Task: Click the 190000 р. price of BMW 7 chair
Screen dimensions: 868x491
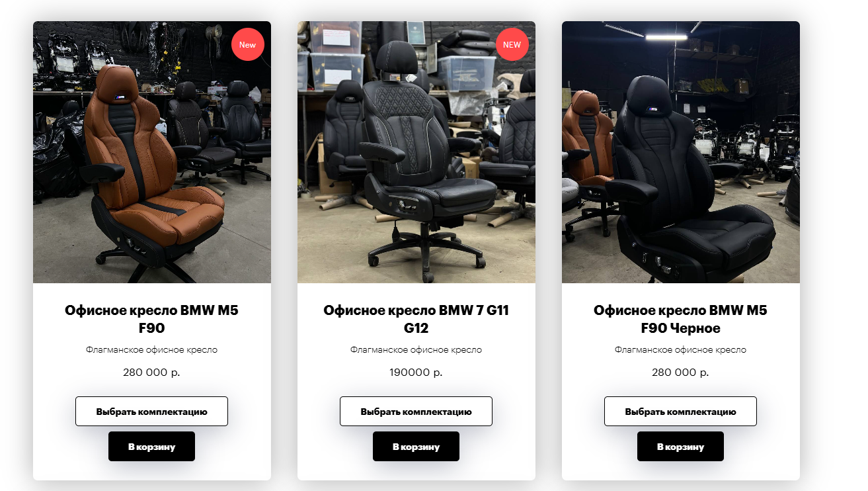Action: click(x=416, y=373)
